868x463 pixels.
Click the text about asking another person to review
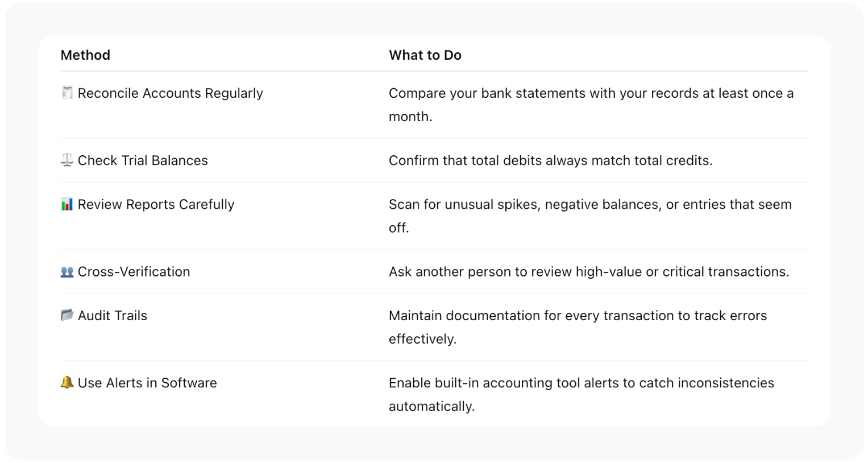pyautogui.click(x=589, y=272)
